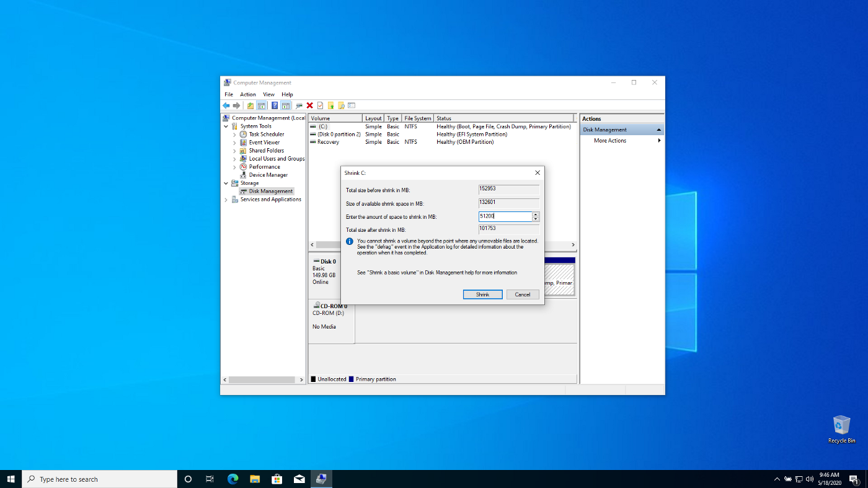Click the Back arrow in the toolbar
868x488 pixels.
click(x=226, y=105)
